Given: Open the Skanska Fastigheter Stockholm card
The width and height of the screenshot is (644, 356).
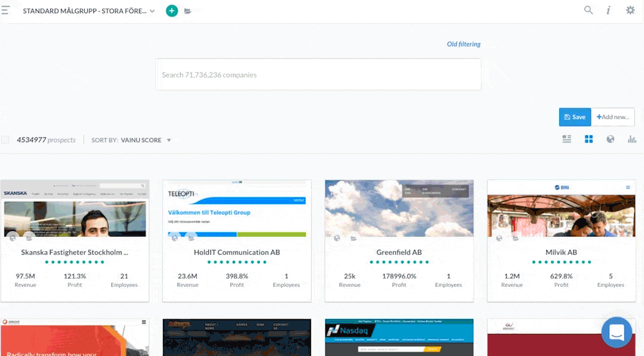Looking at the screenshot, I should pyautogui.click(x=75, y=252).
